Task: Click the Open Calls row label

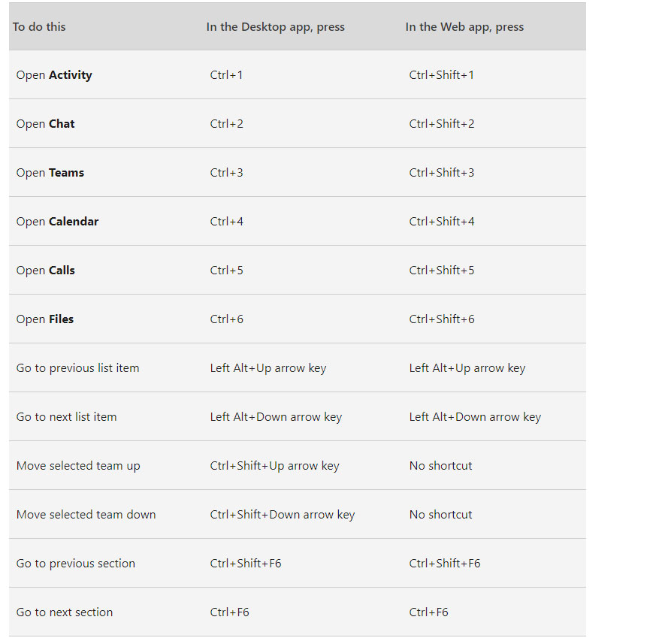Action: 45,271
